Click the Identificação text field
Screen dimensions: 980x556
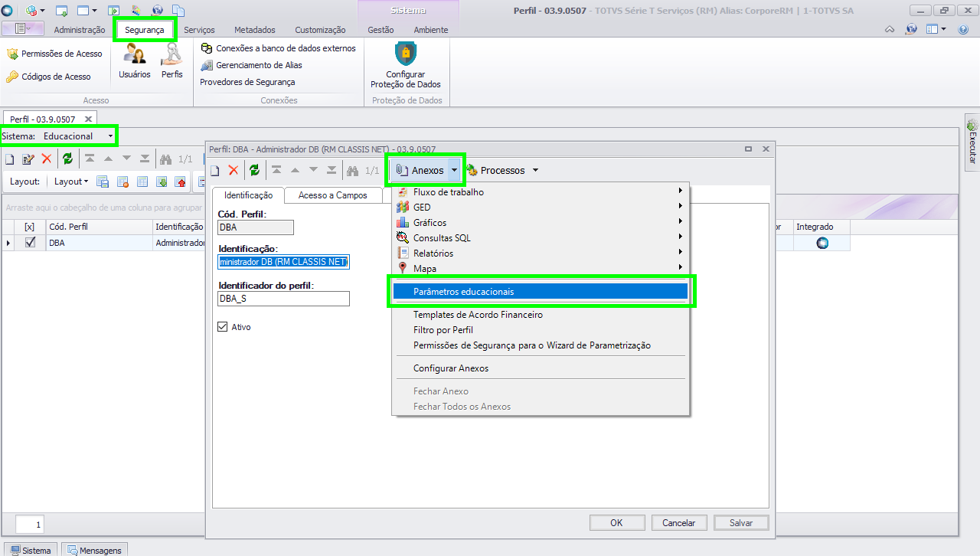tap(284, 262)
